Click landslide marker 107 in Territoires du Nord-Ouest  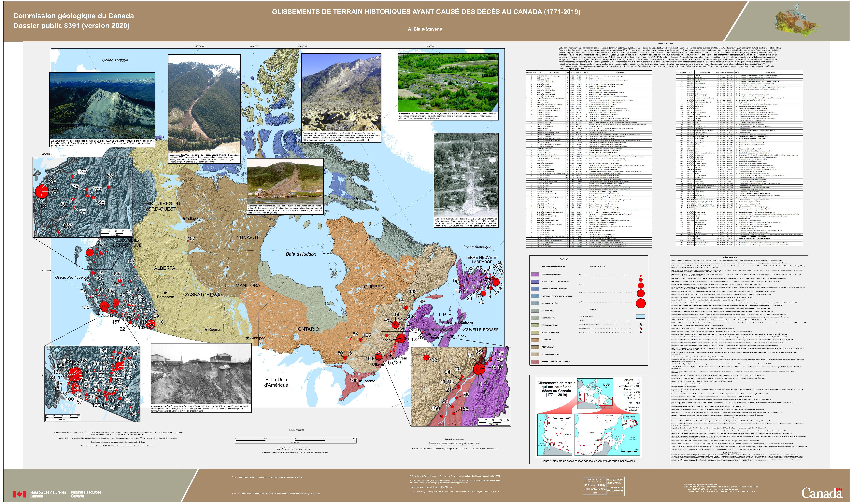188,241
